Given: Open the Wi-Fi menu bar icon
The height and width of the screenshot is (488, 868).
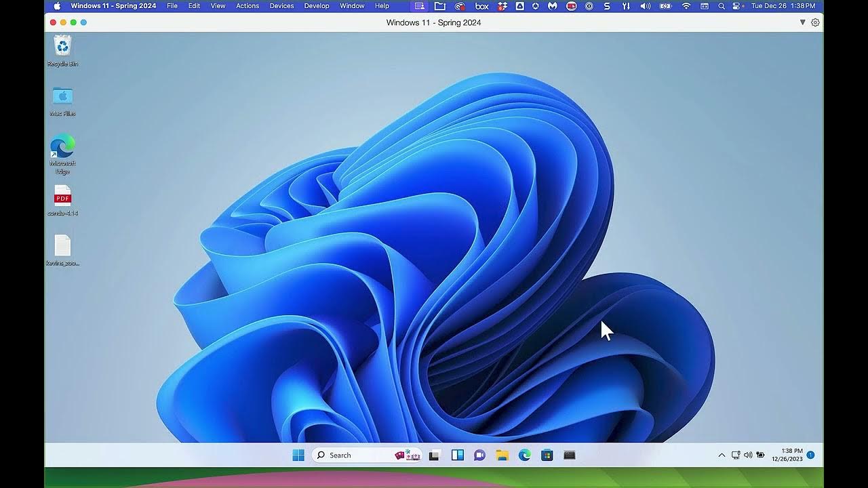Looking at the screenshot, I should coord(686,5).
